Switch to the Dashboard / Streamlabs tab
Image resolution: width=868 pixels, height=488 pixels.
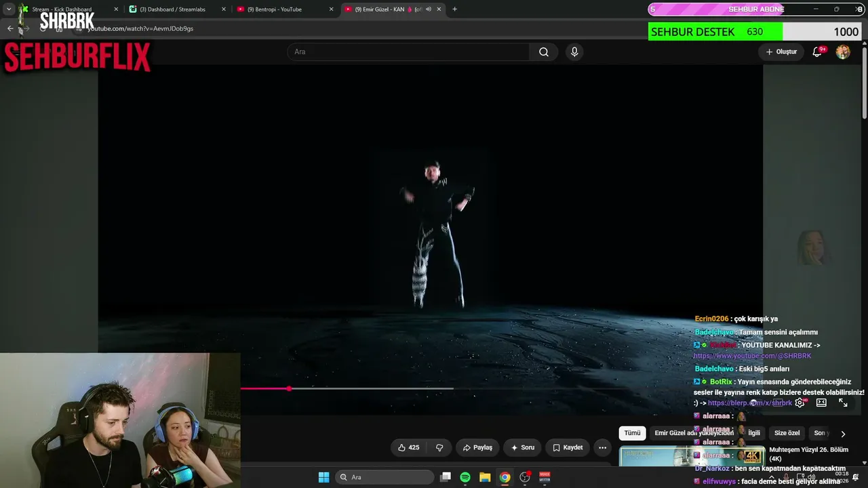point(178,9)
